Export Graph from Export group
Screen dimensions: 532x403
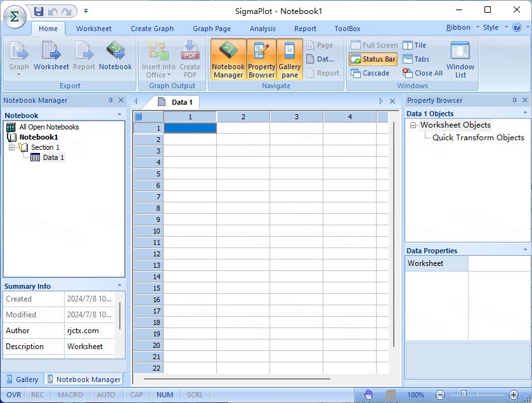click(18, 58)
